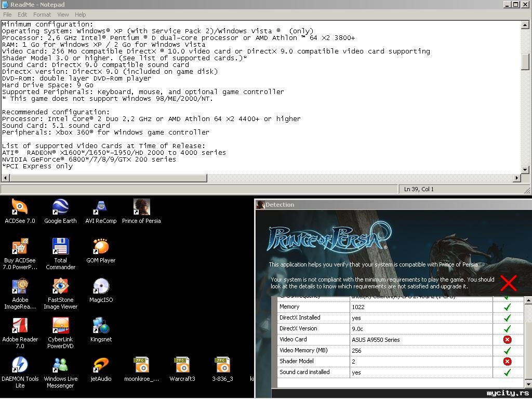This screenshot has height=399, width=532.
Task: Maximize the ReadMe Notepad window
Action: point(516,4)
